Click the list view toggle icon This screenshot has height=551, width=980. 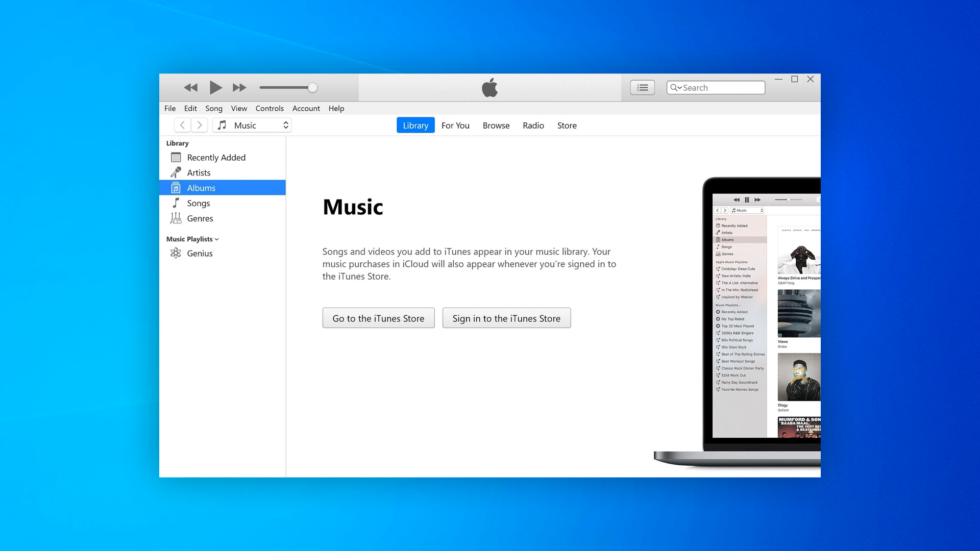[643, 87]
